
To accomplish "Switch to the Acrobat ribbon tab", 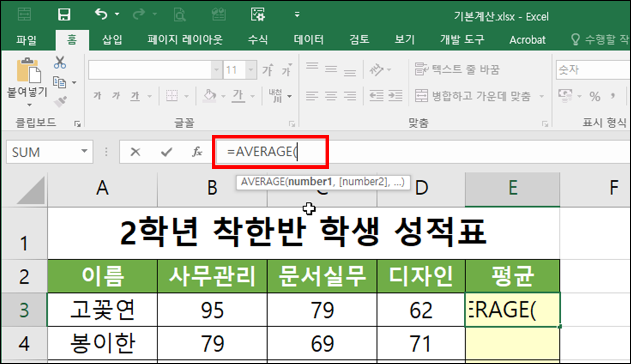I will [x=527, y=39].
